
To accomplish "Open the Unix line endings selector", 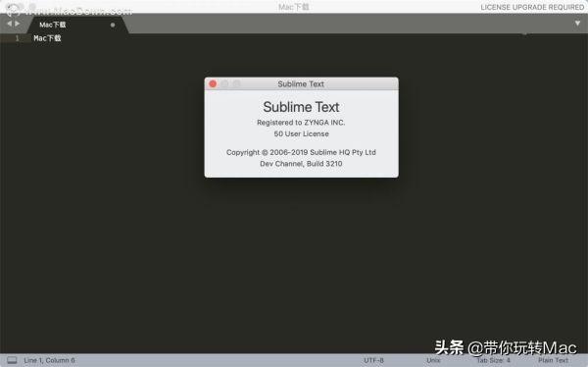I will point(433,360).
